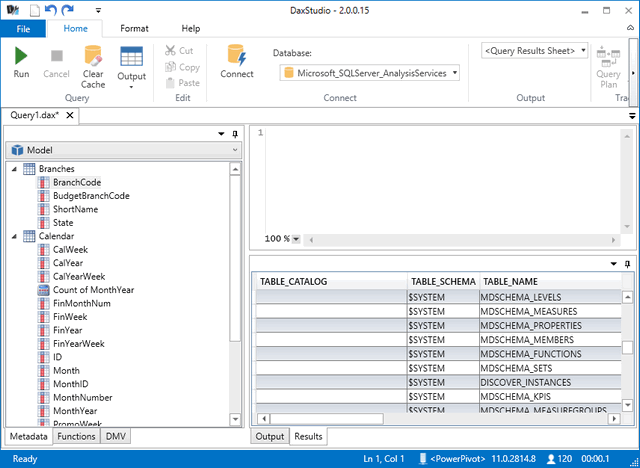
Task: Select the BranchCode column
Action: pos(77,182)
